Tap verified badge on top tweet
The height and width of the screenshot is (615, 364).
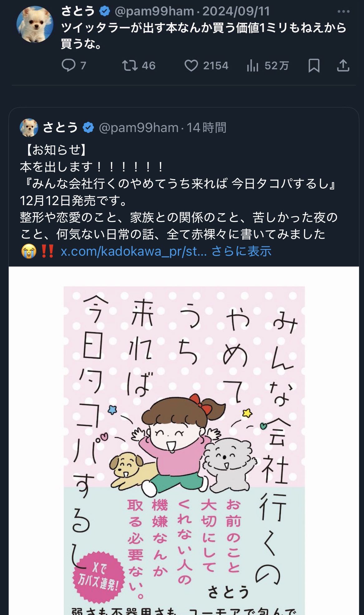coord(105,12)
